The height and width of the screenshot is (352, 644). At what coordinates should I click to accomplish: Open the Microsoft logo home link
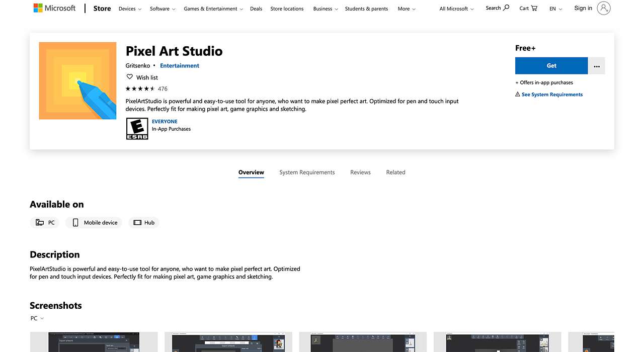pos(54,8)
